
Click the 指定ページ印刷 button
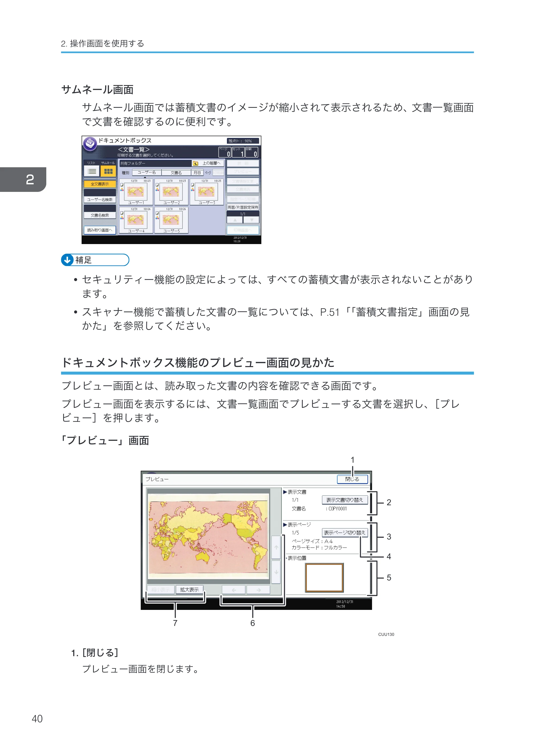pyautogui.click(x=243, y=199)
